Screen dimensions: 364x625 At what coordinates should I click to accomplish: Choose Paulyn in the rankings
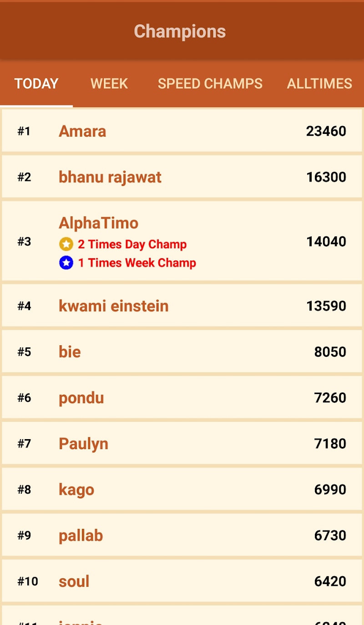[83, 443]
